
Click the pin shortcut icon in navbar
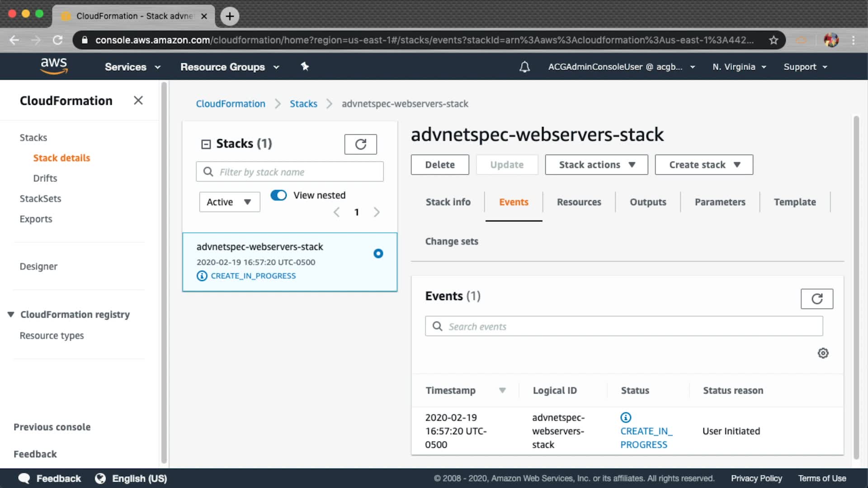coord(305,67)
